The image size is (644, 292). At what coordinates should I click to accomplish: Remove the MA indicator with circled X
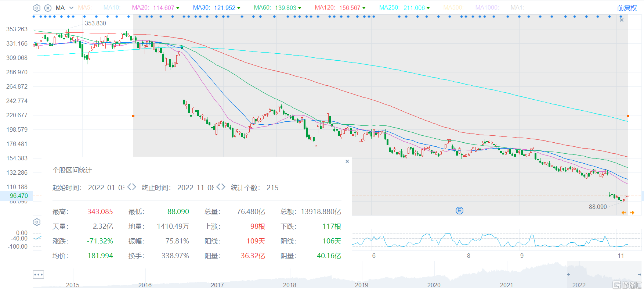48,8
